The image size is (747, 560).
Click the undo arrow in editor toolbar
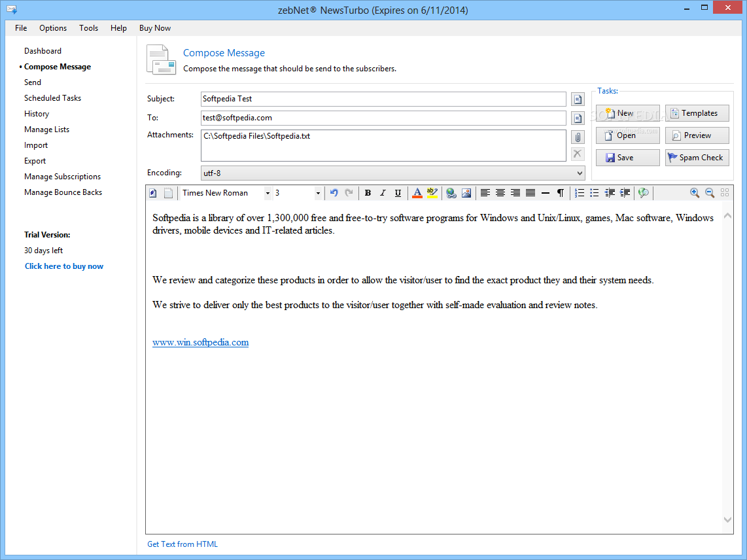(334, 192)
